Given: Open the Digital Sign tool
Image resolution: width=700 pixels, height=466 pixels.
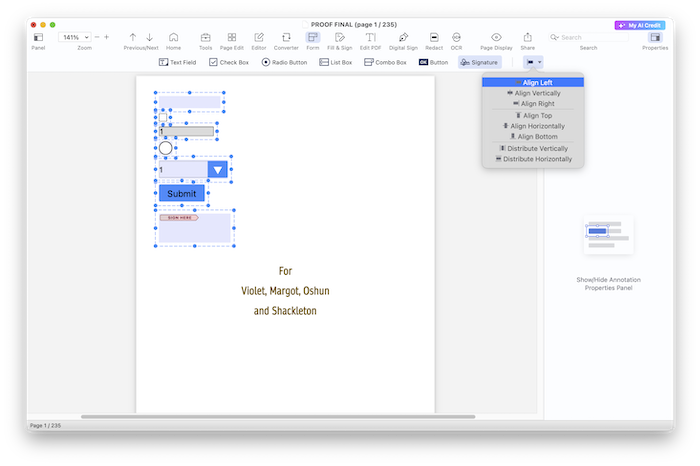Looking at the screenshot, I should tap(403, 37).
